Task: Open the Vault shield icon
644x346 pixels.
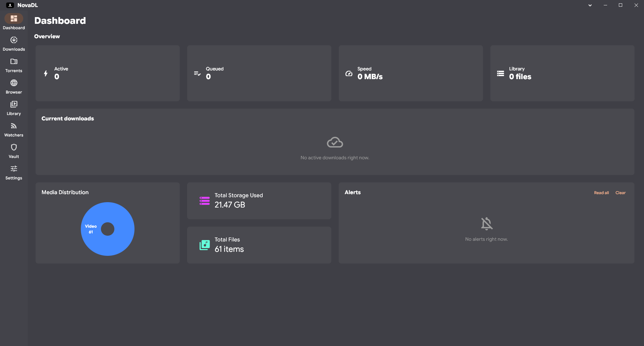Action: click(14, 147)
